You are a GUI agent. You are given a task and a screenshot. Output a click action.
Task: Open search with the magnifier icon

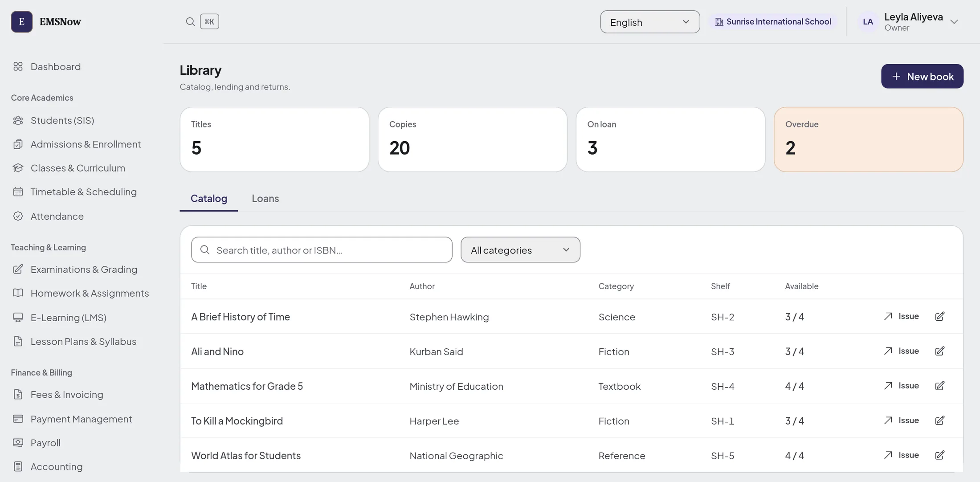(x=190, y=21)
